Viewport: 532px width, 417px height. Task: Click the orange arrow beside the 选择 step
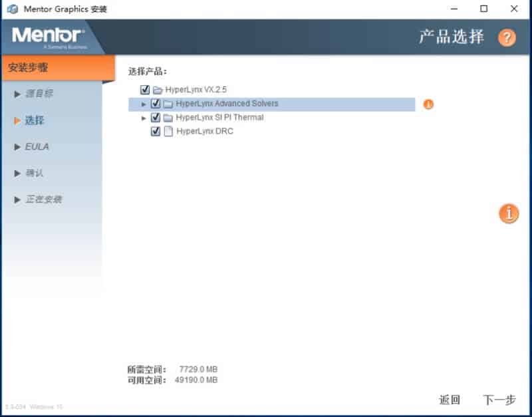coord(17,120)
